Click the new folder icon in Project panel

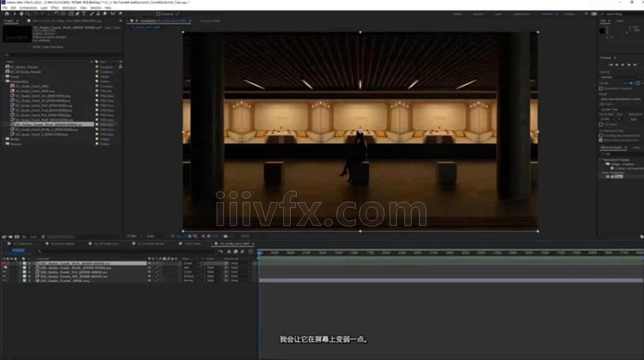(x=11, y=237)
